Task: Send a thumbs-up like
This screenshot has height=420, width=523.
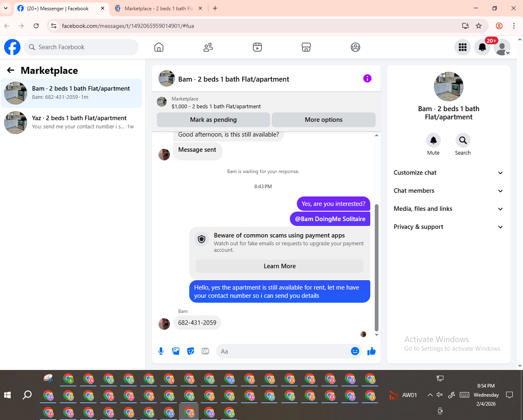Action: tap(372, 351)
